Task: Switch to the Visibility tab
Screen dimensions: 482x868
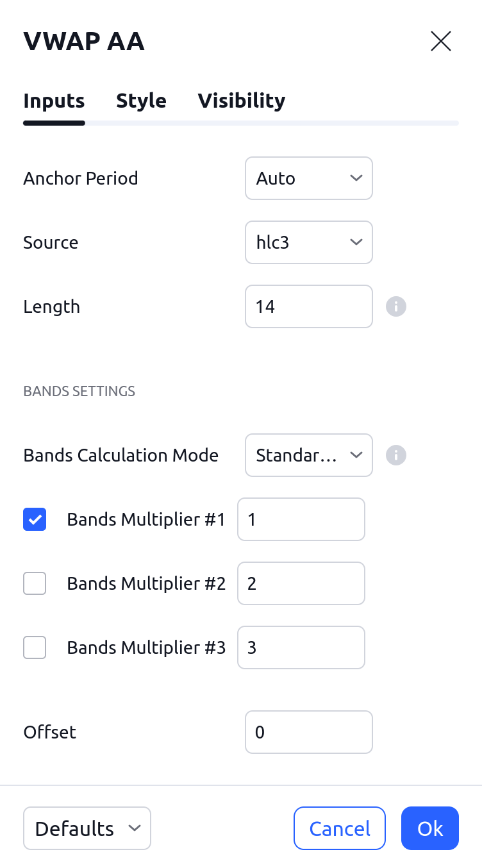Action: coord(241,101)
